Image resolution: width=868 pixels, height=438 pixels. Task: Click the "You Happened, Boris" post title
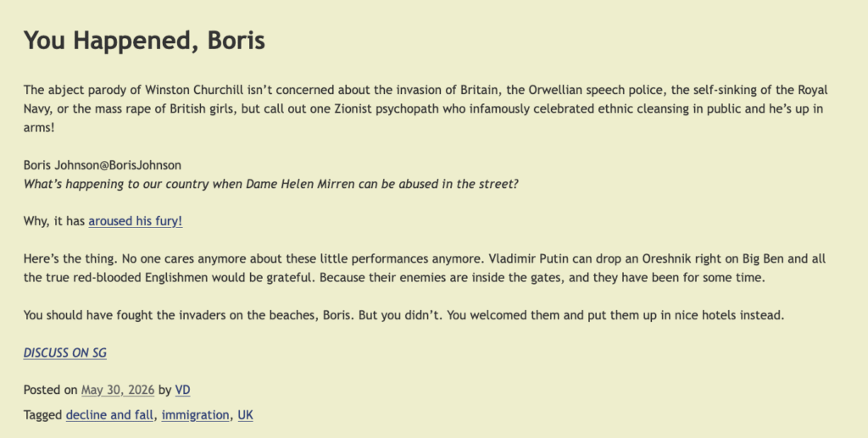pyautogui.click(x=144, y=41)
